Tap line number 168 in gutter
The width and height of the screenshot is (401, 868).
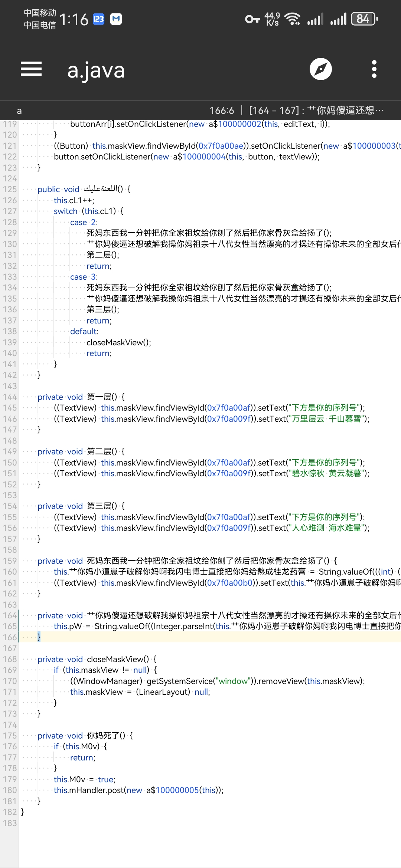[10, 659]
